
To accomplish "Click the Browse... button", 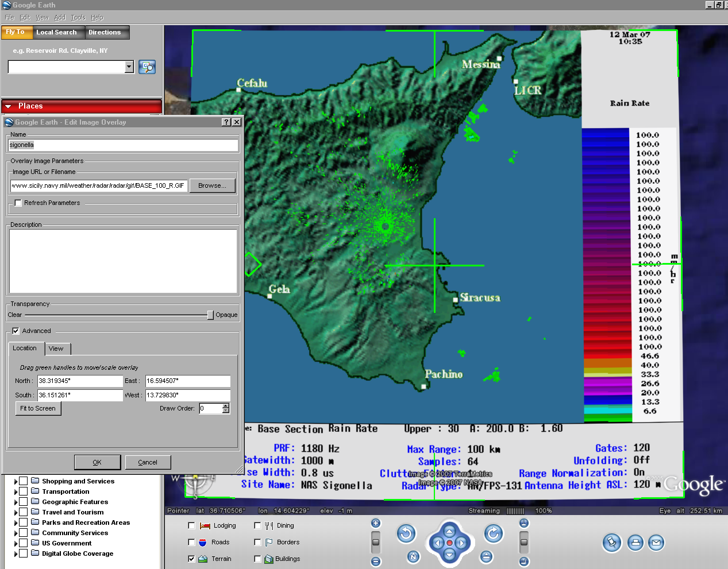I will click(x=212, y=185).
